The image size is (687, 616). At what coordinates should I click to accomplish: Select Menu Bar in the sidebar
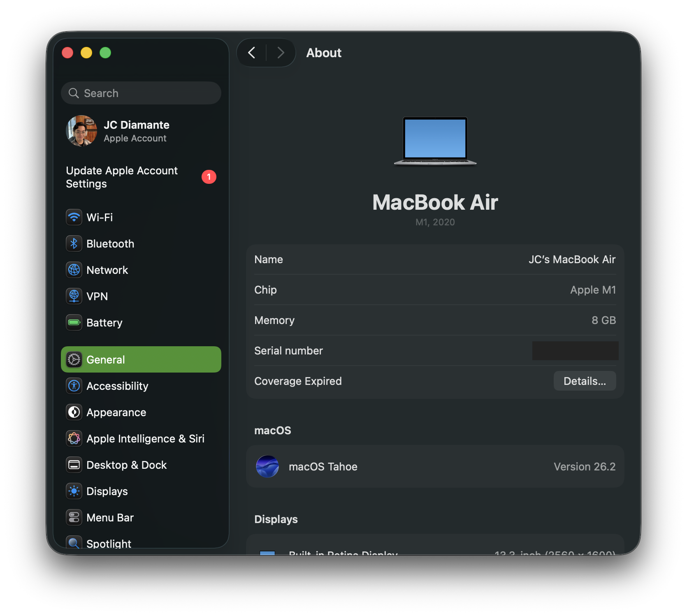(x=110, y=517)
